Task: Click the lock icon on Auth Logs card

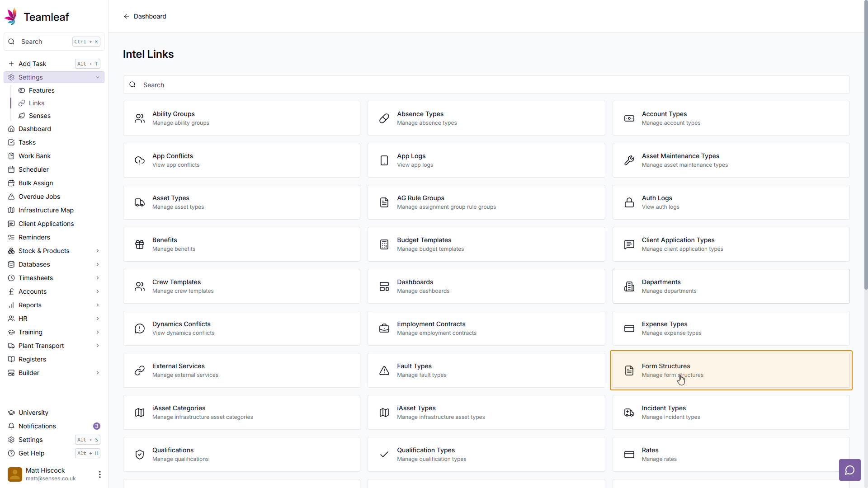Action: tap(629, 202)
